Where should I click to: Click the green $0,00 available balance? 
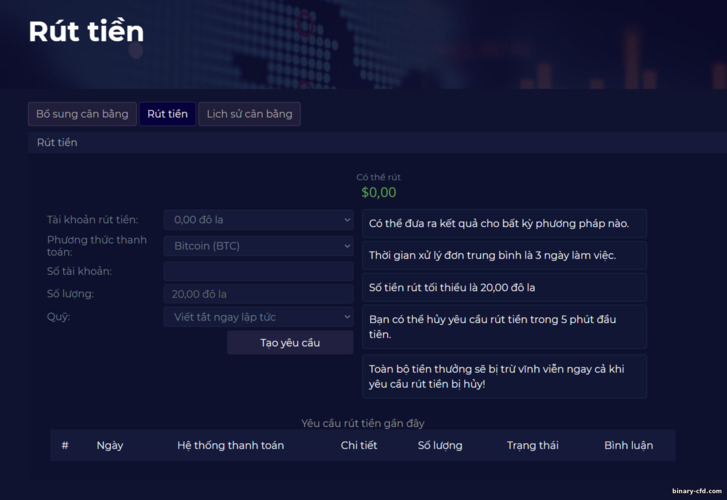(x=379, y=192)
